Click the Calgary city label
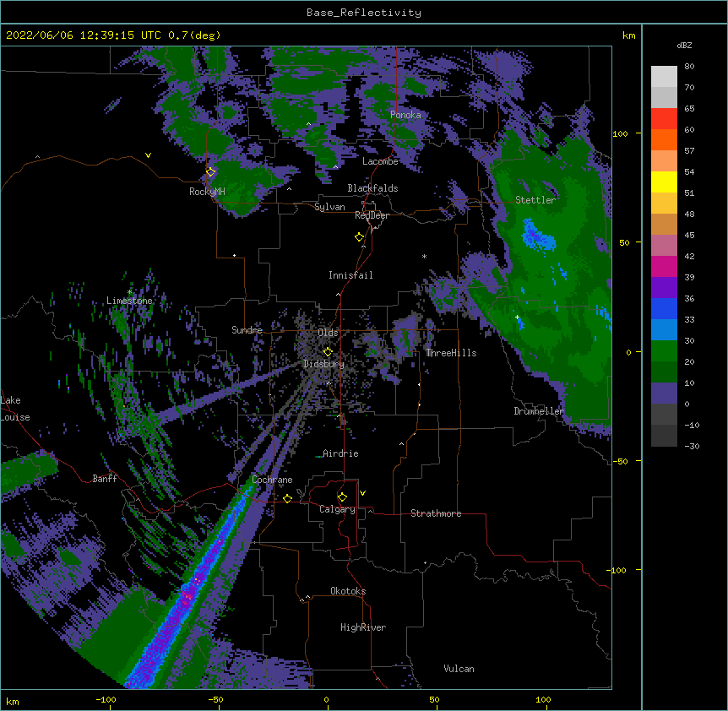This screenshot has height=711, width=728. point(337,509)
